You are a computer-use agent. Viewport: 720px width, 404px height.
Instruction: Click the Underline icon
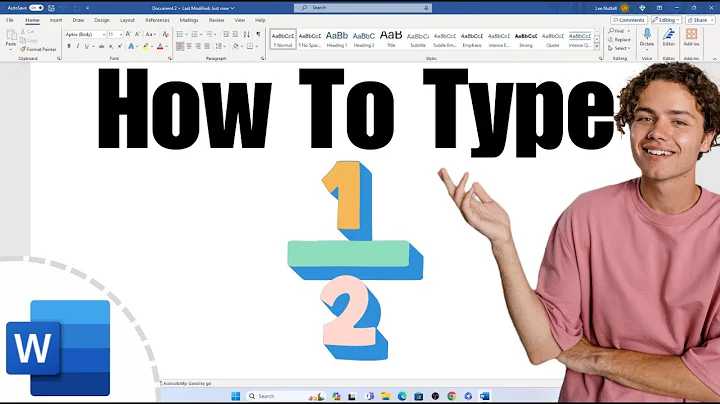coord(86,46)
